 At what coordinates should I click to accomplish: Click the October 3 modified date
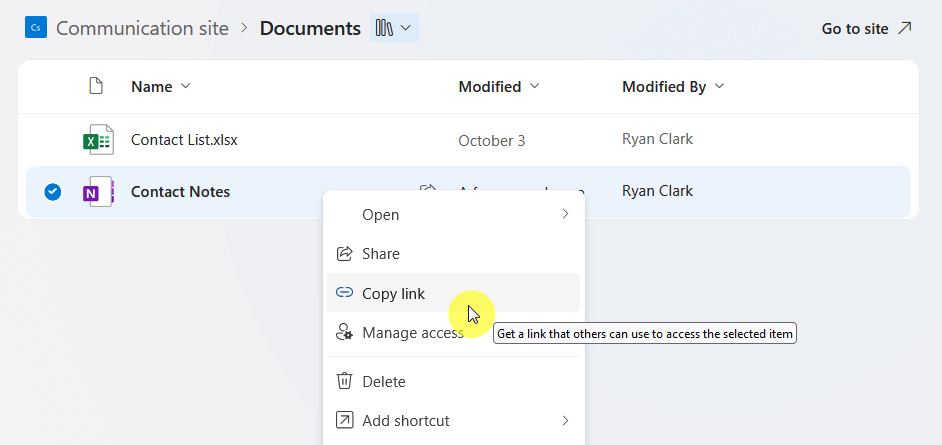pos(491,141)
